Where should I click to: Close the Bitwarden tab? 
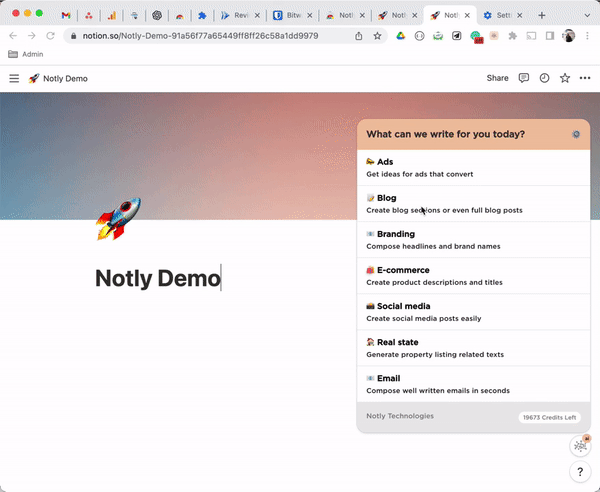(310, 15)
